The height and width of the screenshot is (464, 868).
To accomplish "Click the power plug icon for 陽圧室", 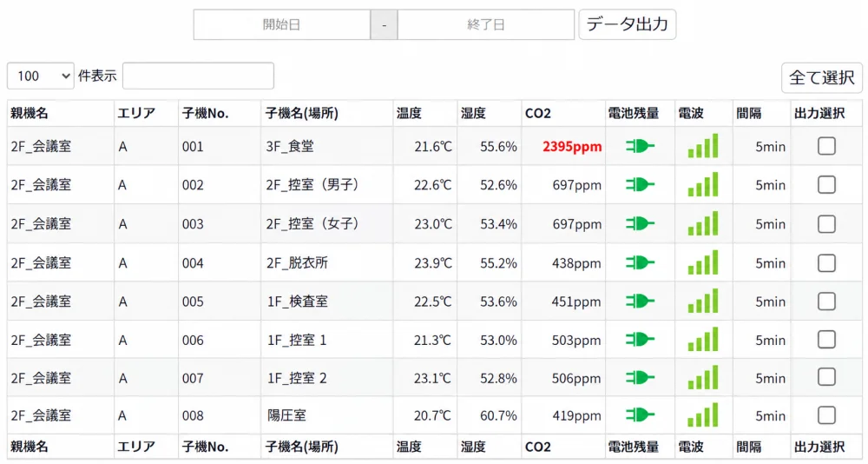I will click(x=640, y=415).
